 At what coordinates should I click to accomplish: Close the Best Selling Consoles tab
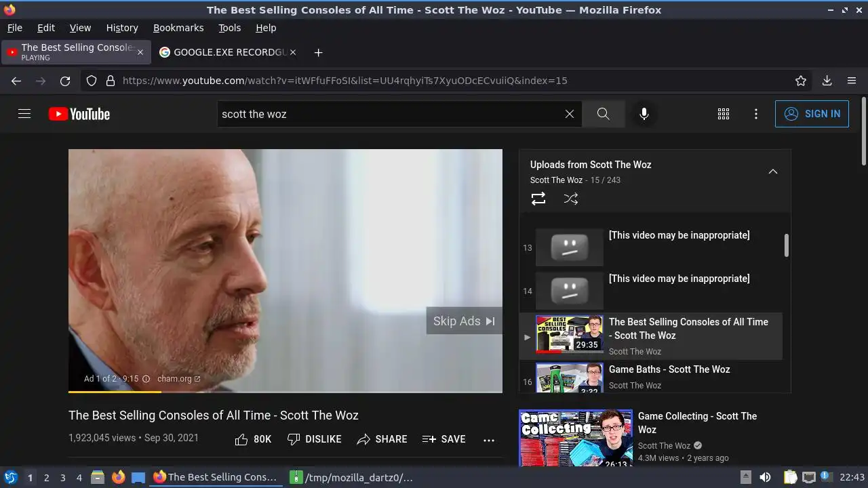pos(140,52)
